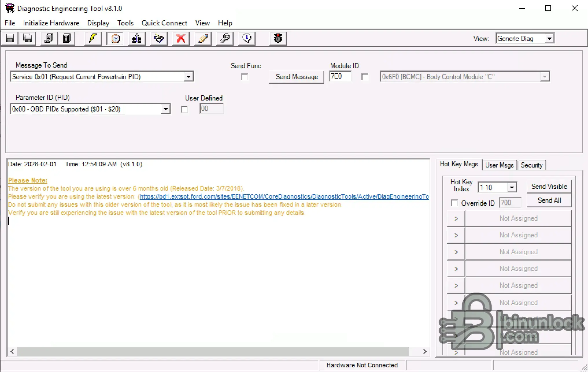Click the traffic light toolbar icon

tap(278, 38)
